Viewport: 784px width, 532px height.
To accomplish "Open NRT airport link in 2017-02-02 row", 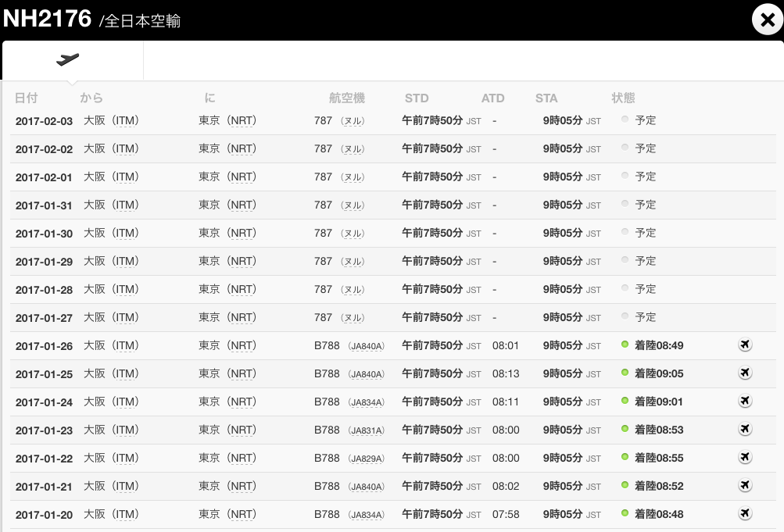I will pos(242,149).
